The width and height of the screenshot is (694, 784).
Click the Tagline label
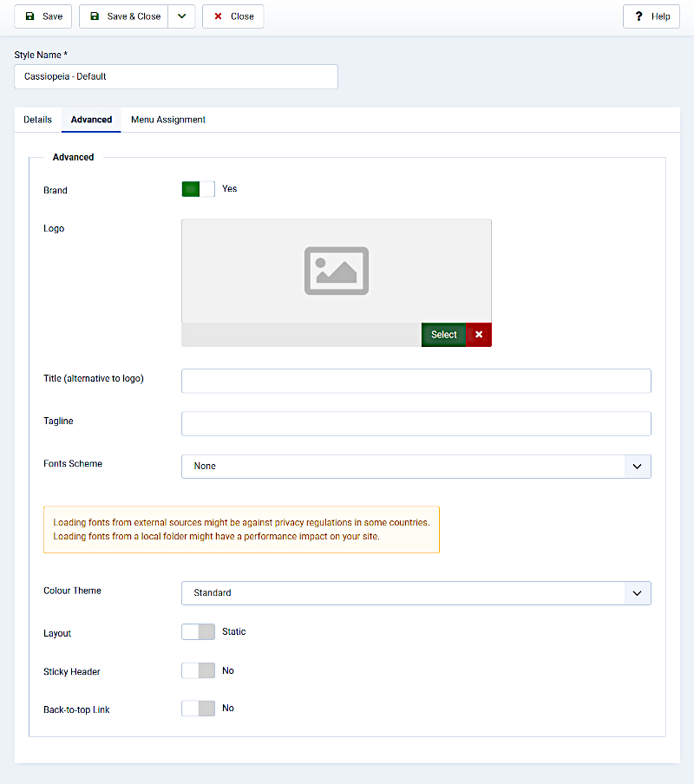58,421
